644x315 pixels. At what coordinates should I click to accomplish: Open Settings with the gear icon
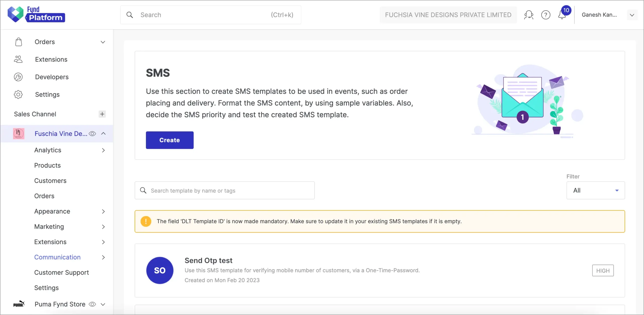pos(18,95)
